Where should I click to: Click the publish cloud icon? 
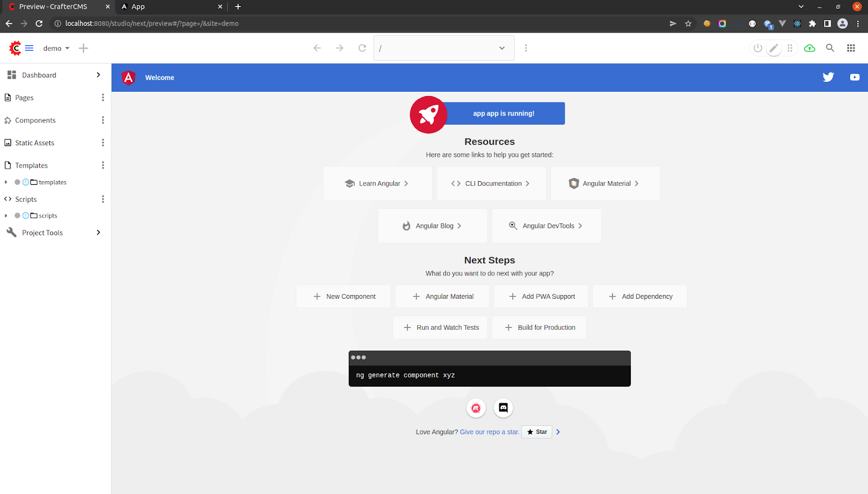click(809, 48)
